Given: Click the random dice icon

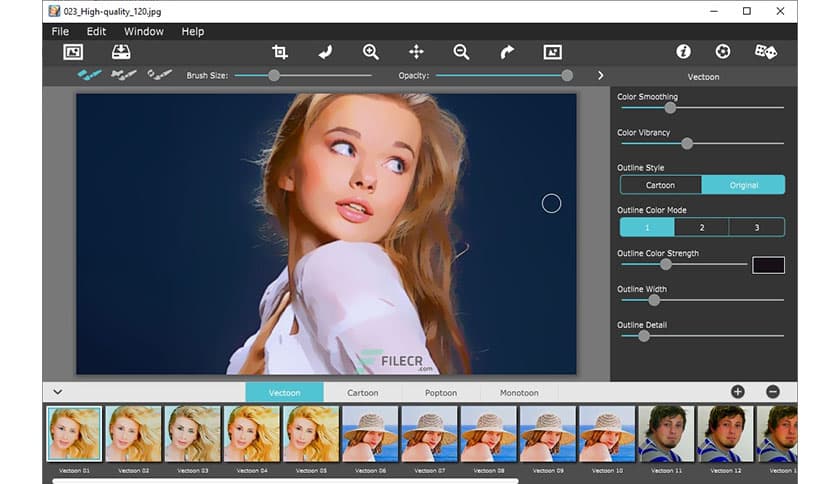Looking at the screenshot, I should click(x=766, y=51).
